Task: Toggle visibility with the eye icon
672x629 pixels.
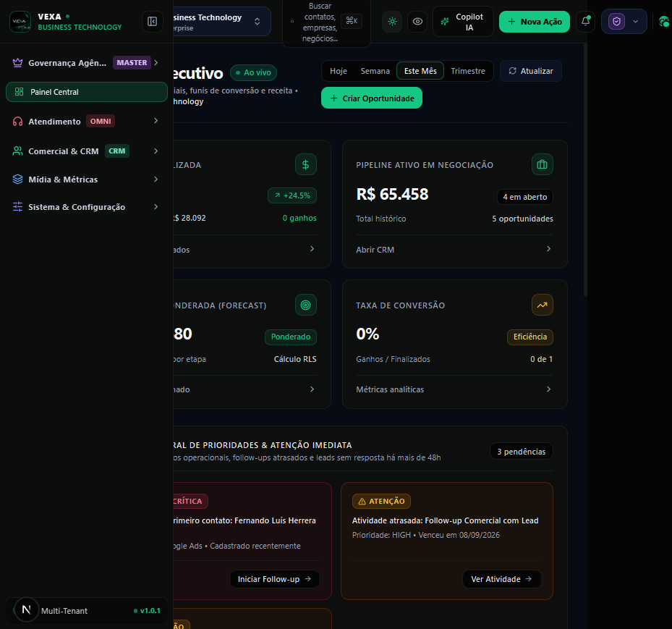Action: click(x=417, y=22)
